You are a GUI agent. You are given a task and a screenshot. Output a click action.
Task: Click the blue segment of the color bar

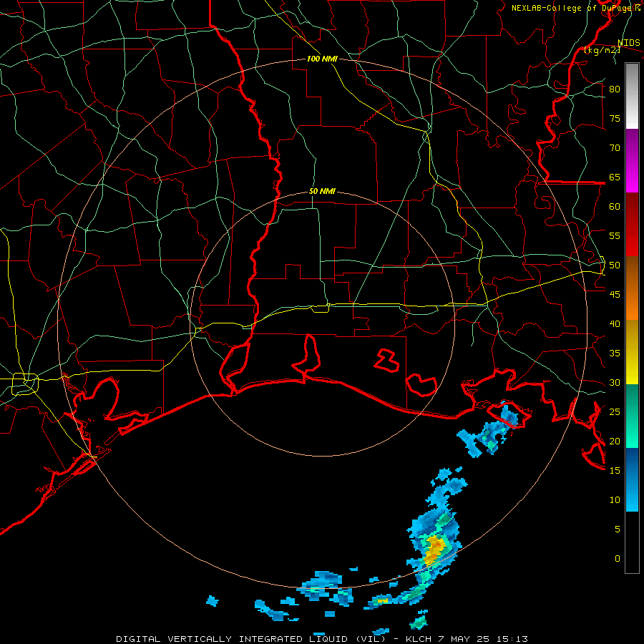coord(632,479)
